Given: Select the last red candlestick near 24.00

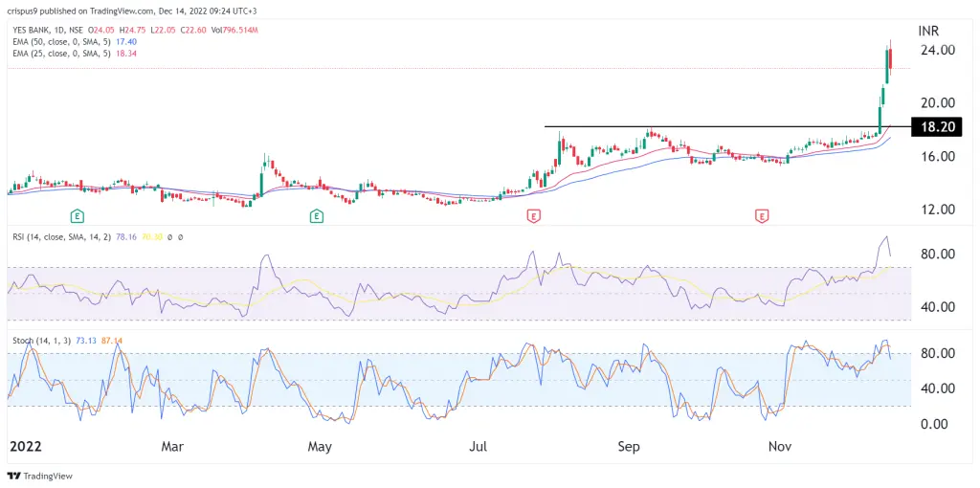Looking at the screenshot, I should coord(890,59).
